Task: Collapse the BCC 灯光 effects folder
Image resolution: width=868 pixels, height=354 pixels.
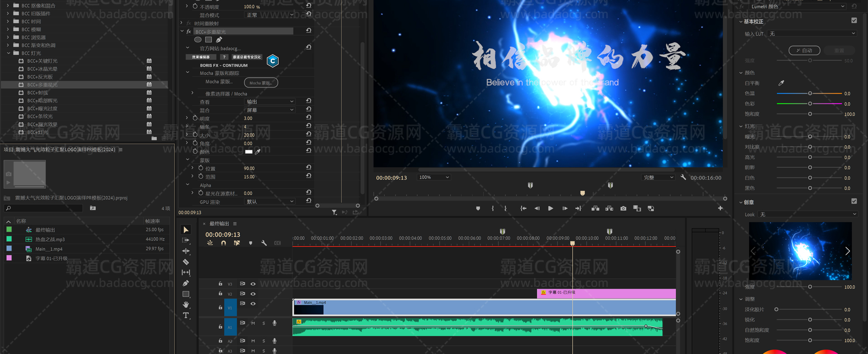Action: (9, 53)
